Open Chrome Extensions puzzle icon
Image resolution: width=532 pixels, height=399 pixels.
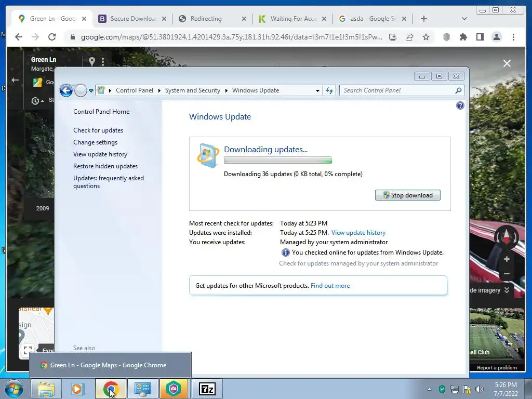(463, 37)
